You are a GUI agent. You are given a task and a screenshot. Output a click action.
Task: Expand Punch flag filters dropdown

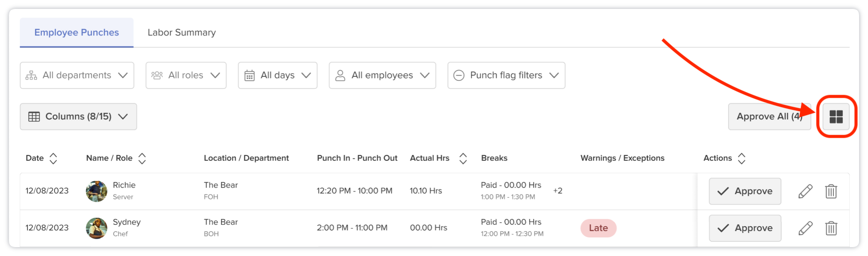click(x=506, y=75)
